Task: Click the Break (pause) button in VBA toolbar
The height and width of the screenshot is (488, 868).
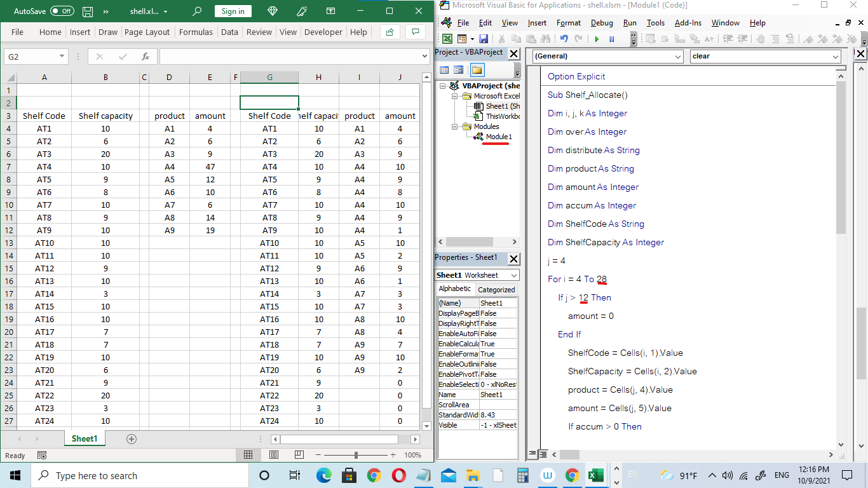Action: pos(611,39)
